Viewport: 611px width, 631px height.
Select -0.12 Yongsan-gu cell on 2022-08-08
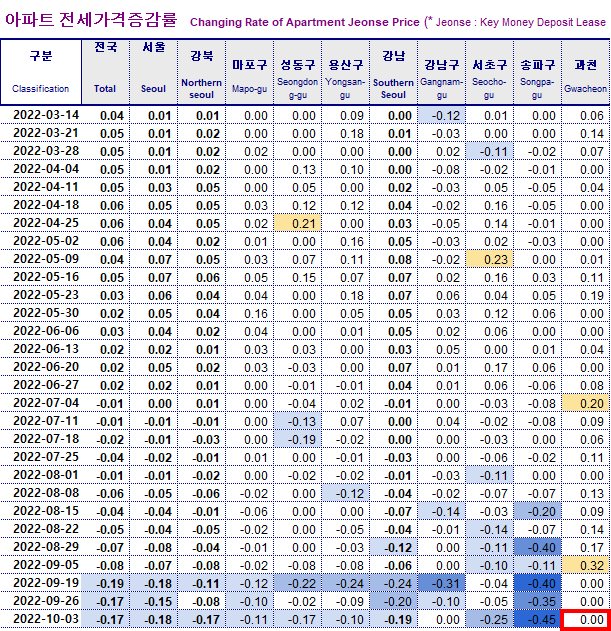click(x=345, y=493)
